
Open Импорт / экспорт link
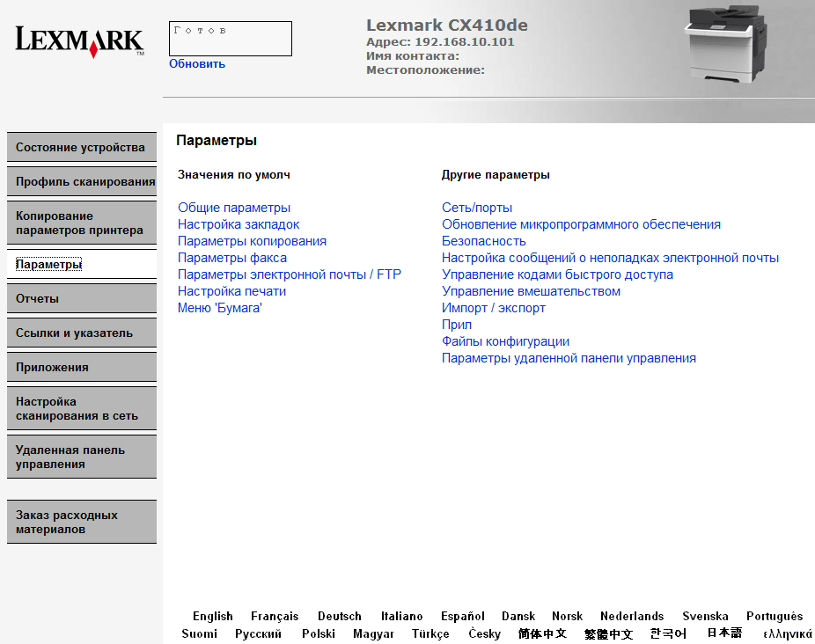493,308
